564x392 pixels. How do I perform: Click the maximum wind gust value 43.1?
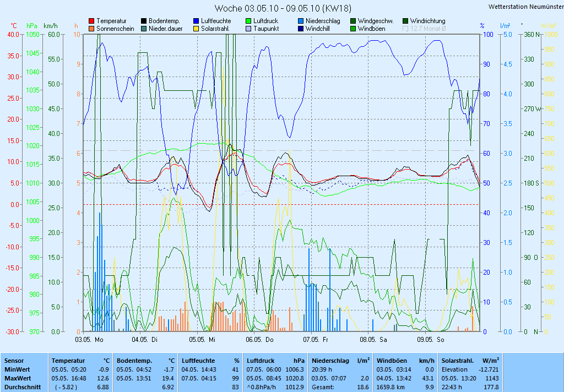[428, 378]
